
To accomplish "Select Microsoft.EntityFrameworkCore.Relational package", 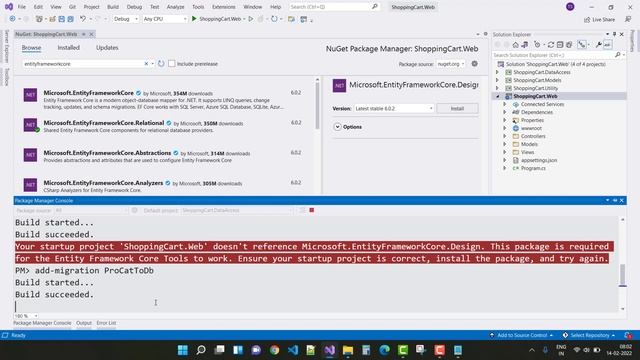I will (164, 126).
